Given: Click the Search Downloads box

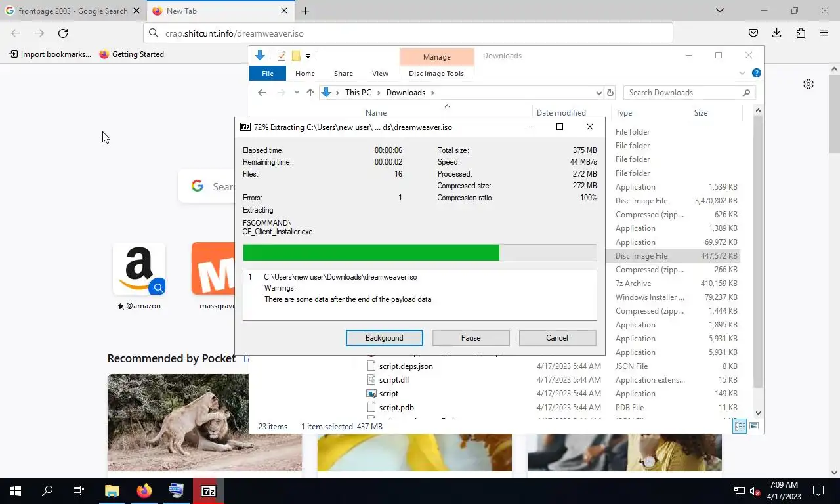Looking at the screenshot, I should click(x=689, y=93).
